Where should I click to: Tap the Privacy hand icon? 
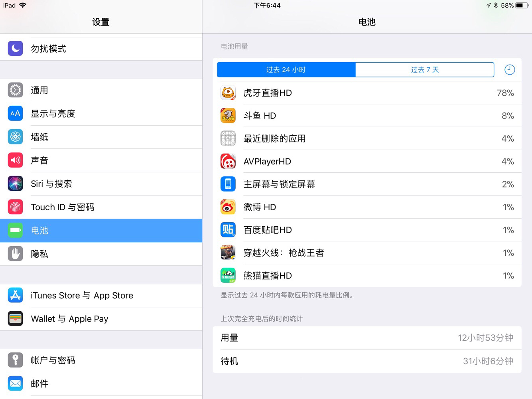coord(15,254)
